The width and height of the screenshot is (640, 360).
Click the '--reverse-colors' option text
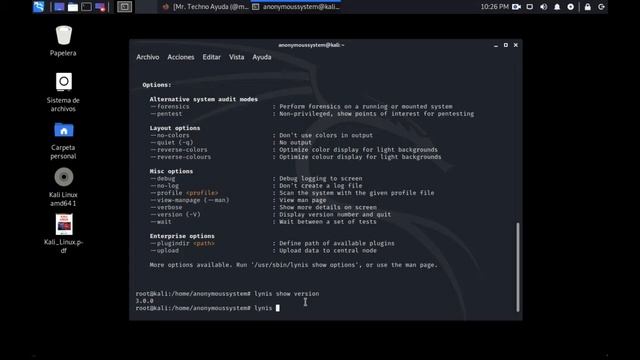[179, 150]
